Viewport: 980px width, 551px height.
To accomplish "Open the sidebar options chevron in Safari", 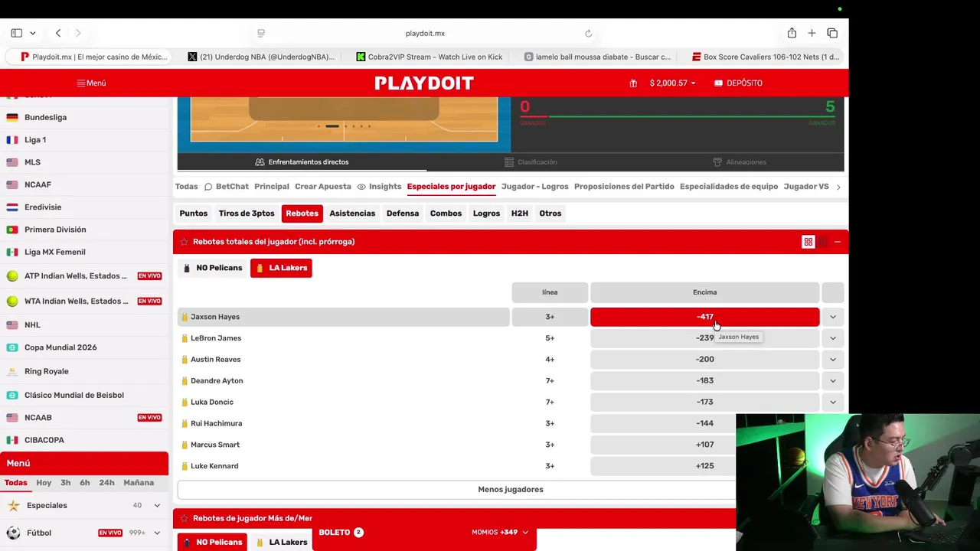I will [x=32, y=34].
